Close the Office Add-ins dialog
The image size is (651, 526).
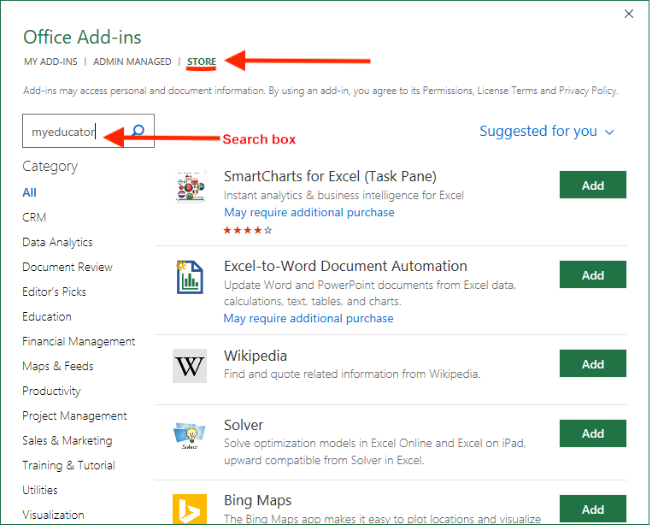[629, 14]
